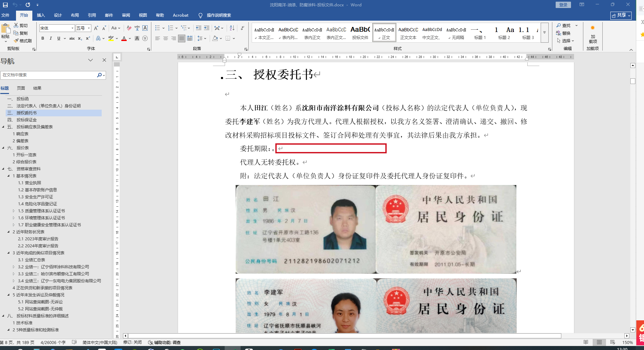
Task: Save the document with the floppy disk icon
Action: tap(5, 5)
